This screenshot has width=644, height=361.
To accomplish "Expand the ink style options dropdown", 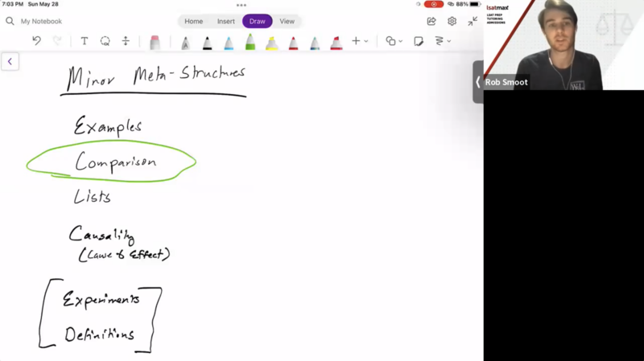I will click(x=442, y=41).
